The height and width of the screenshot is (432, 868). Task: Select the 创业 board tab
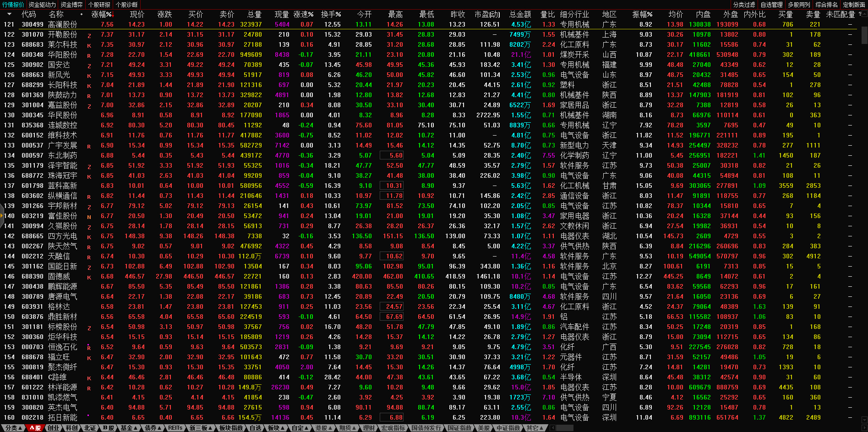coord(54,428)
